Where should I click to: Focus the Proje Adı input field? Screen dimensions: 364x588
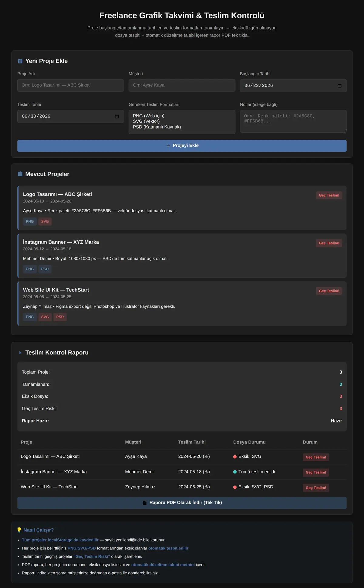tap(71, 85)
